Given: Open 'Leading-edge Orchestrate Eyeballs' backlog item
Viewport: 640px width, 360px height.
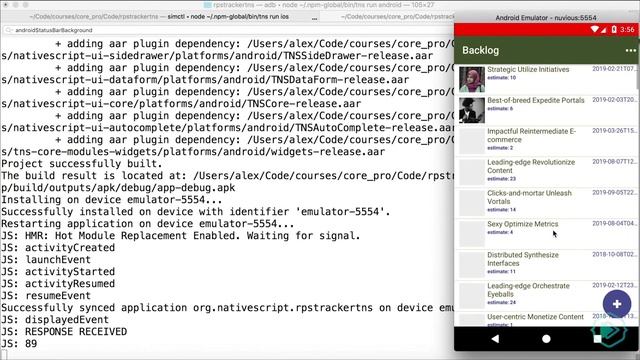Looking at the screenshot, I should 546,296.
